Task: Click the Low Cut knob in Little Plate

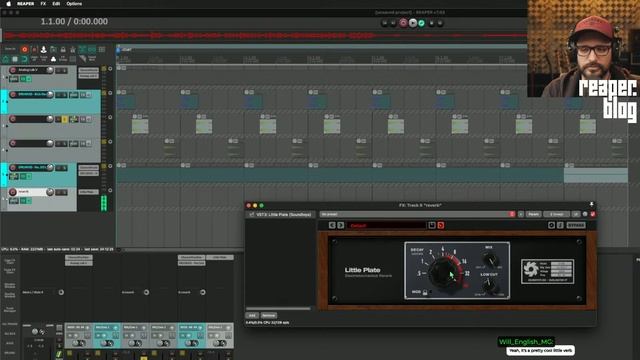Action: 489,285
